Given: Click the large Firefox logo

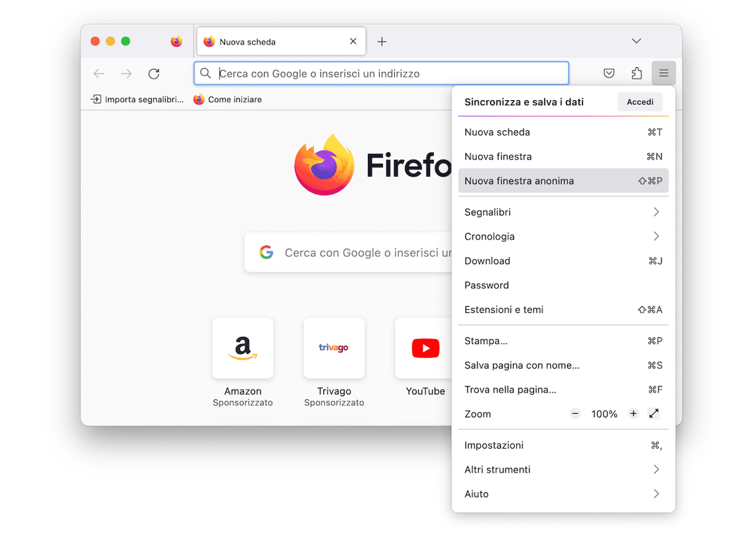Looking at the screenshot, I should 325,165.
